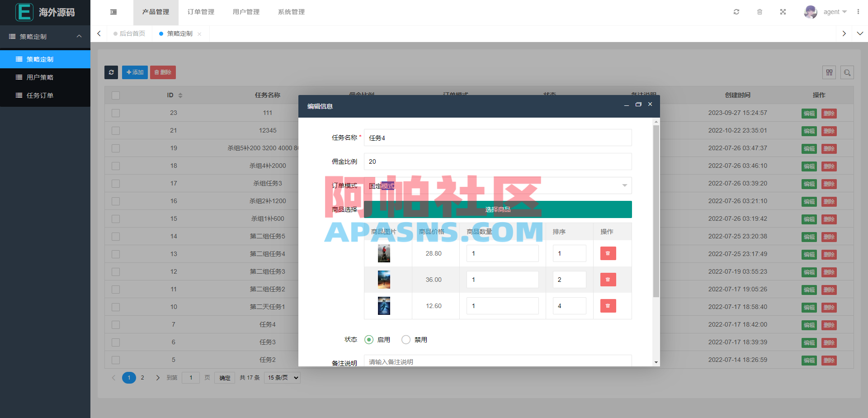
Task: Delete the 36.00 product row in the modal
Action: [x=608, y=280]
